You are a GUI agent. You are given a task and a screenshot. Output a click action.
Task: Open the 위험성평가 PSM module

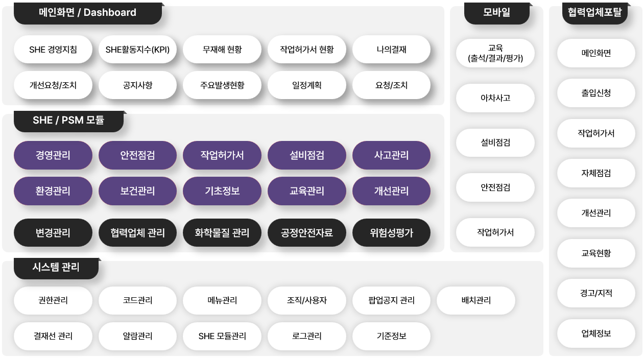(391, 233)
